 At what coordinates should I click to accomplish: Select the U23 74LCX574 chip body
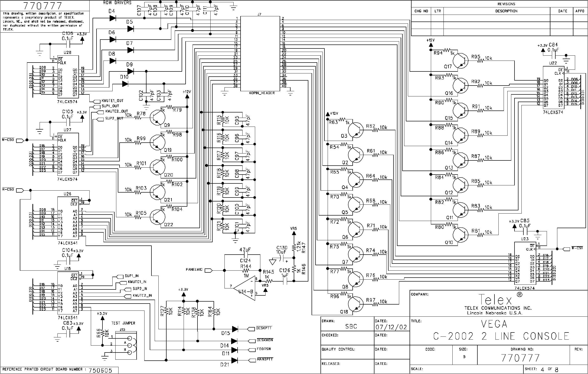tap(525, 264)
